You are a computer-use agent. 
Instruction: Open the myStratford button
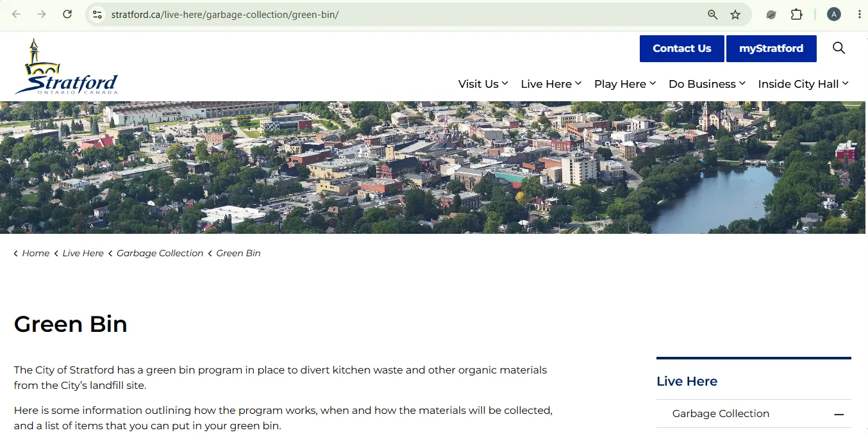[x=771, y=49]
